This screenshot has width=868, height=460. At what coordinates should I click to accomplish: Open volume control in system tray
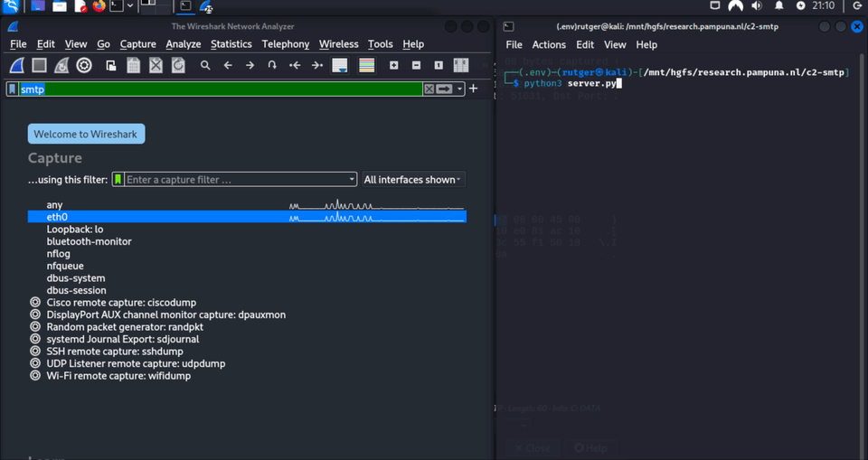click(757, 6)
